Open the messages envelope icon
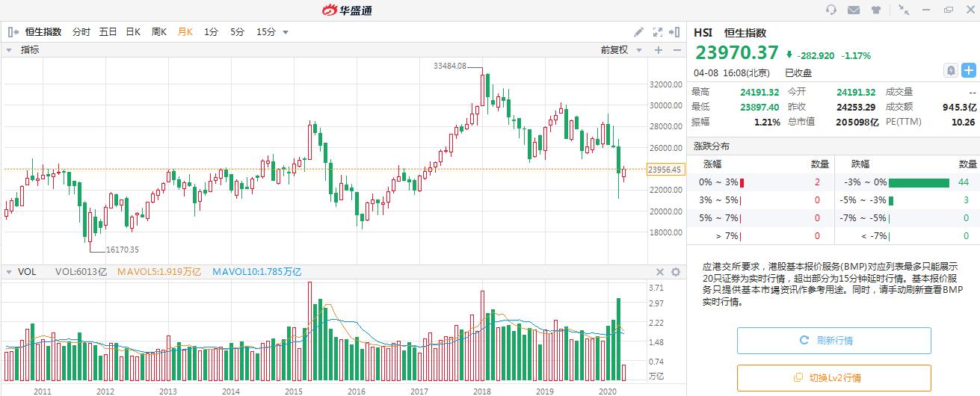The image size is (980, 396). [854, 10]
